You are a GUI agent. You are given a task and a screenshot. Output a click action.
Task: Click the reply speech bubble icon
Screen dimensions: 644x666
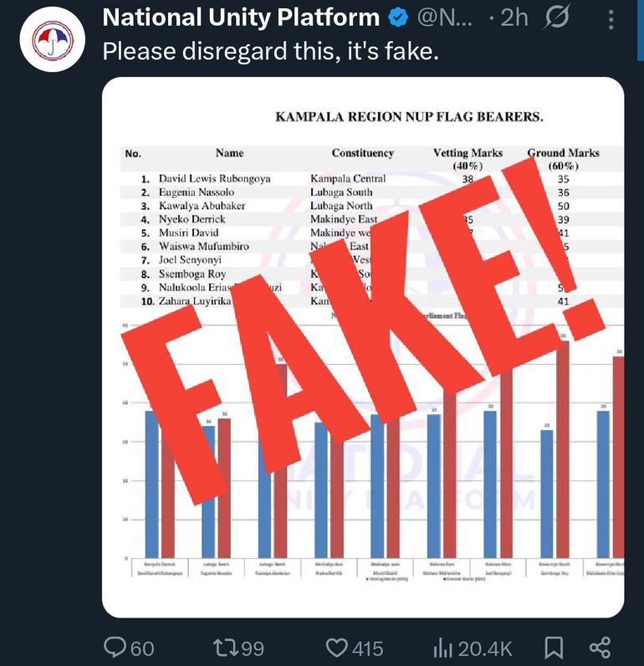pos(115,647)
